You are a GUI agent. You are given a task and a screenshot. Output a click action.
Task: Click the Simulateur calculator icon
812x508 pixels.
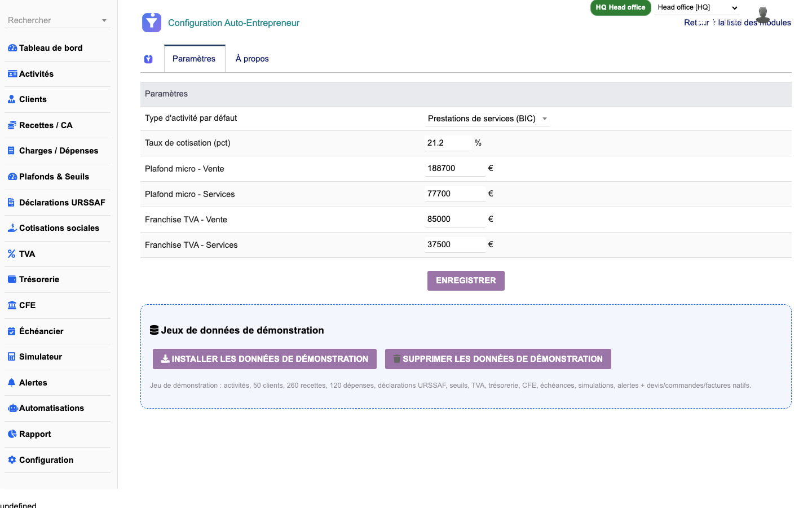coord(11,357)
